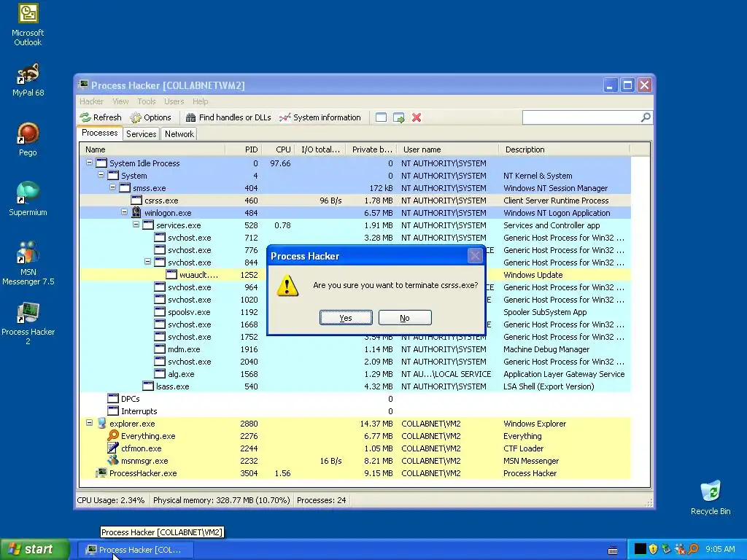Viewport: 747px width, 560px height.
Task: Open the Recycle Bin
Action: click(711, 498)
